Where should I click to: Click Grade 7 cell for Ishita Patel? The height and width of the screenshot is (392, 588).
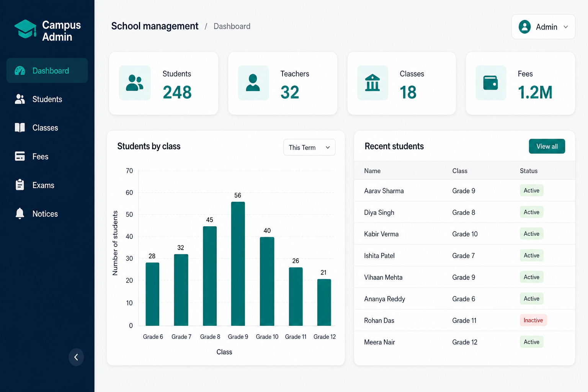[x=463, y=255]
